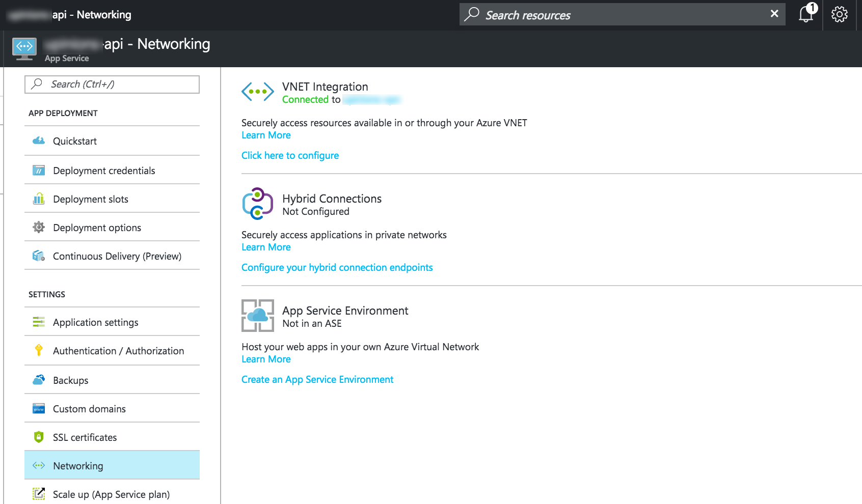Image resolution: width=862 pixels, height=504 pixels.
Task: Open Deployment credentials menu item
Action: click(x=104, y=171)
